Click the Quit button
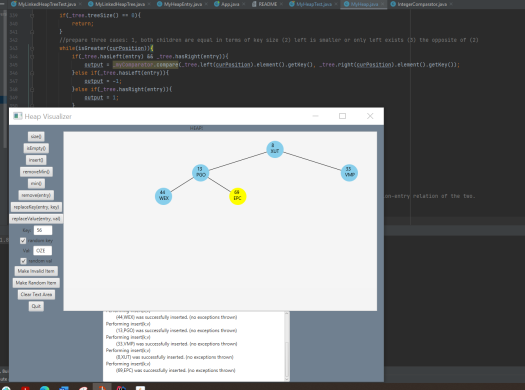Screen dimensions: 525x390 36,306
